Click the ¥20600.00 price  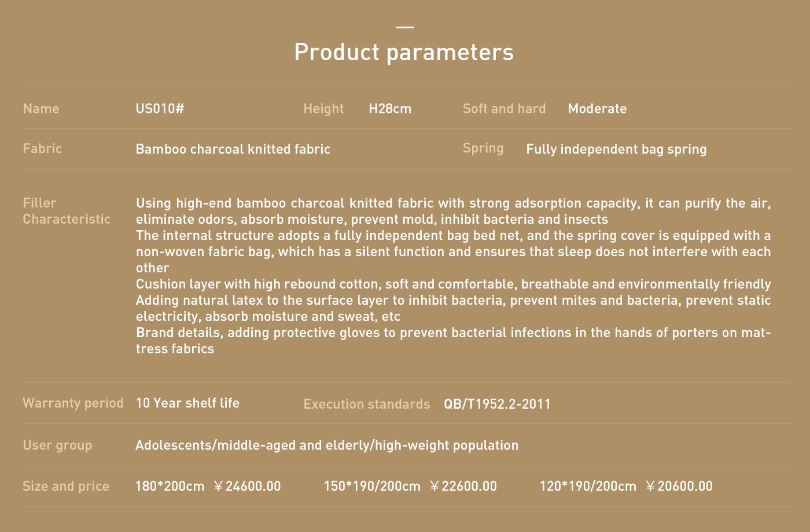679,486
